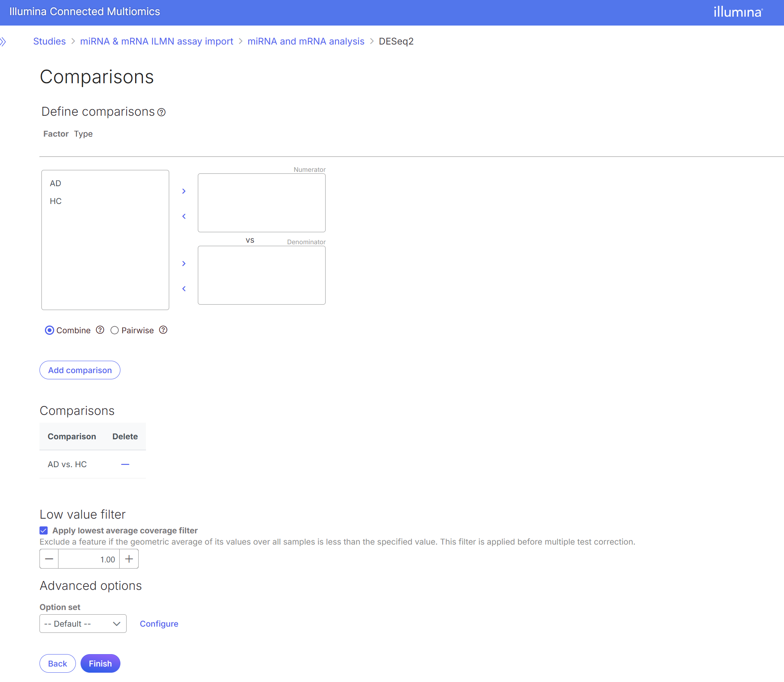Viewport: 784px width, 682px height.
Task: Select the Combine radio option
Action: (50, 330)
